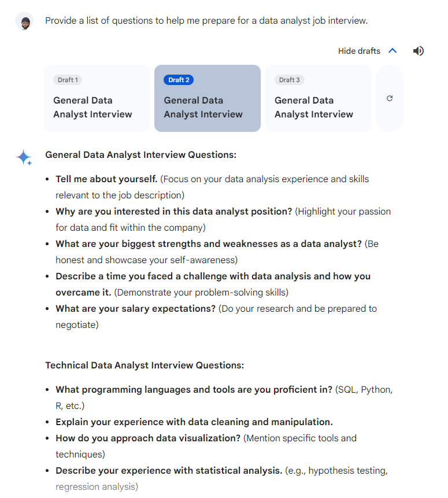Open your account via the profile avatar
448x498 pixels.
(x=24, y=21)
